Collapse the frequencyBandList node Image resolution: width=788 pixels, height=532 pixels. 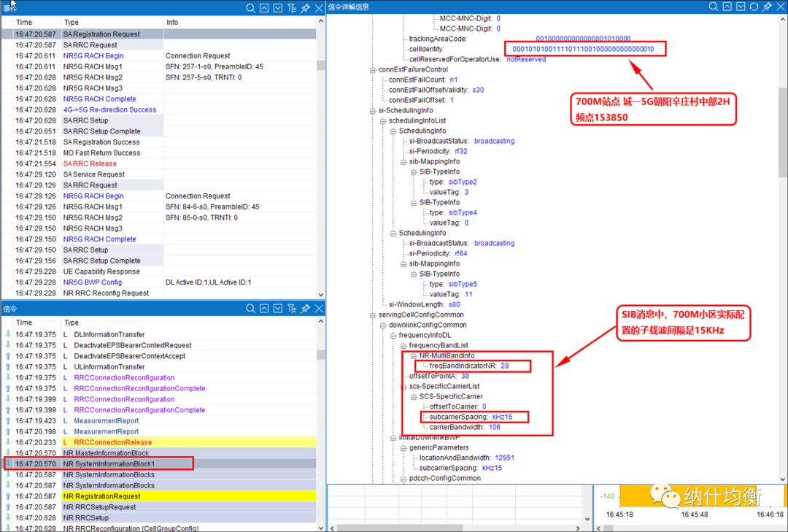pos(403,346)
